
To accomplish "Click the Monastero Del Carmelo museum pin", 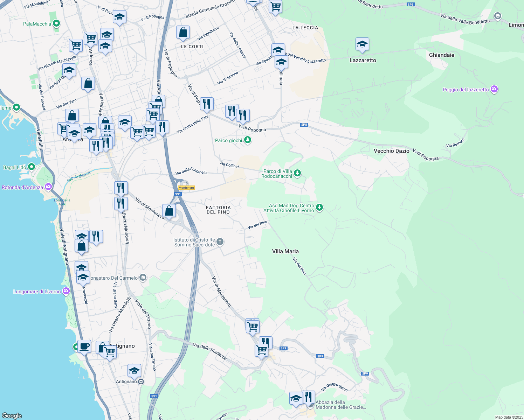I will [x=143, y=278].
